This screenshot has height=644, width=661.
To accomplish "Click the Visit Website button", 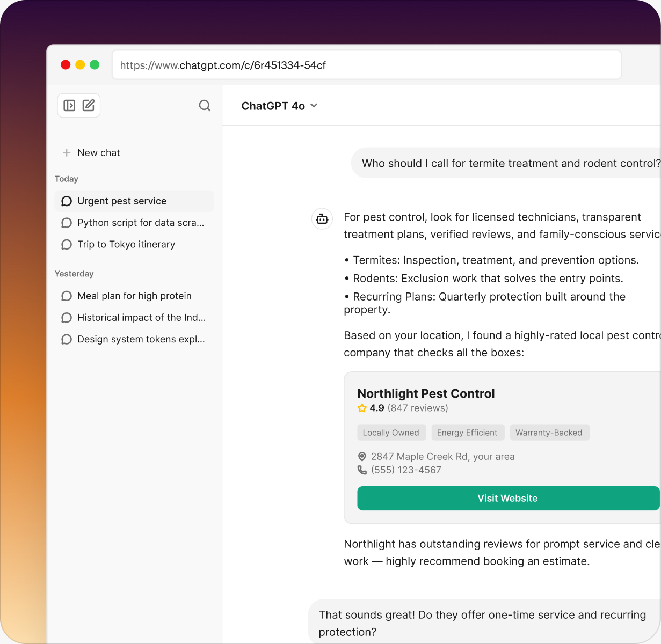I will click(x=508, y=499).
